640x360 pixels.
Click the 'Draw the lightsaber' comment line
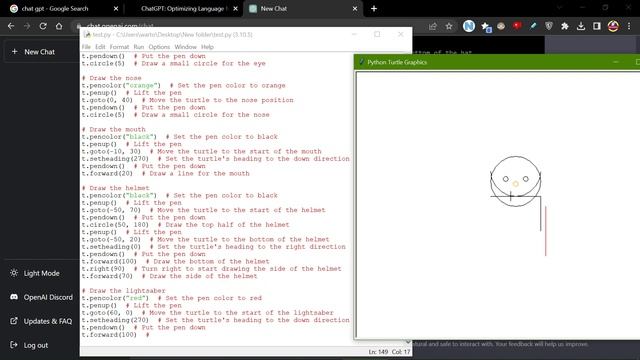click(124, 291)
